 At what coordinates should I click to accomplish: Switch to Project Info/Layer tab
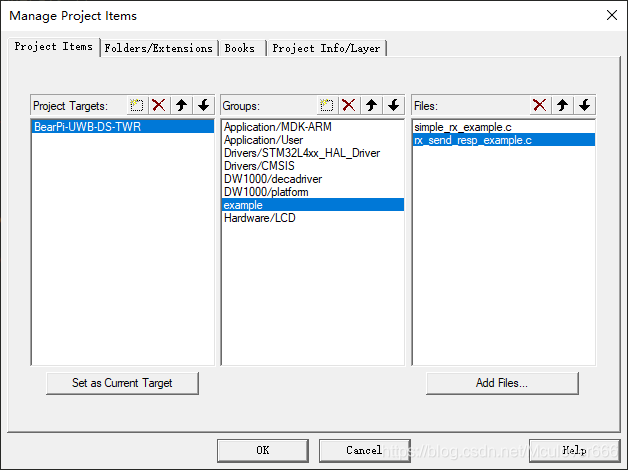326,48
